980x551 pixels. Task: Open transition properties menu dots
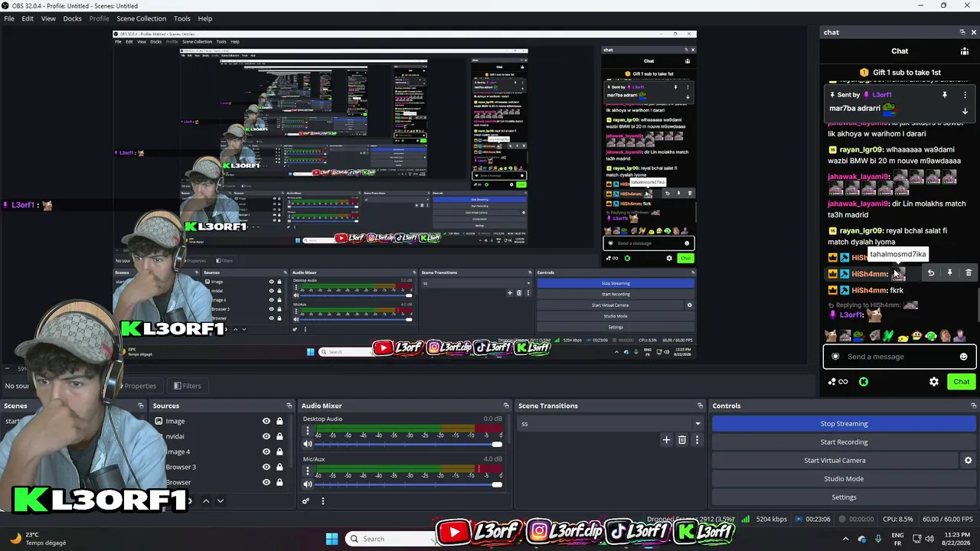697,440
